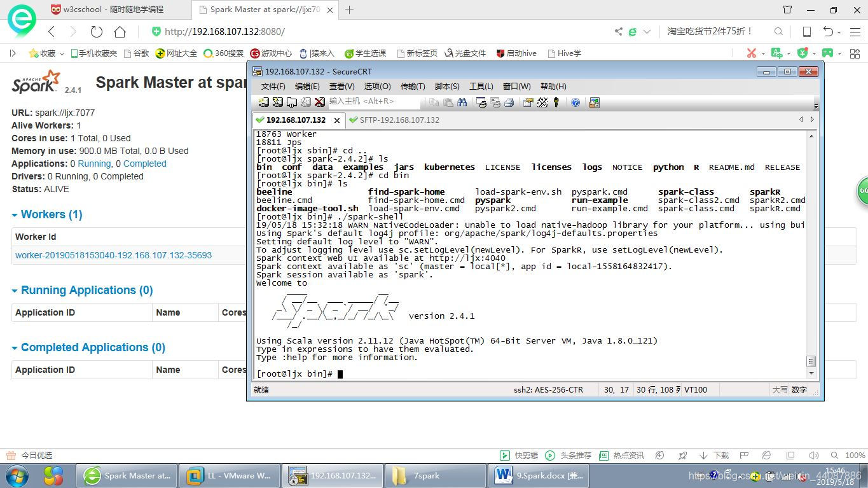Open the browser hamburger menu icon
The height and width of the screenshot is (488, 868).
point(854,32)
